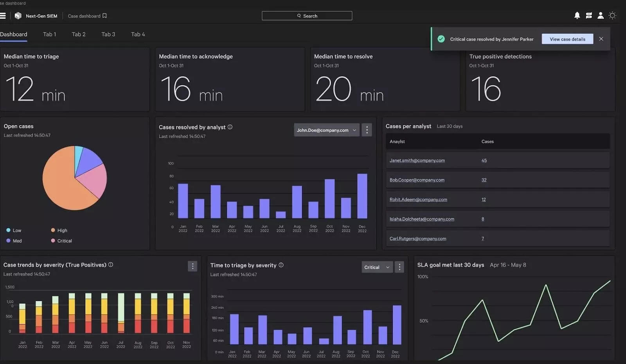
Task: Open the hamburger navigation menu
Action: 3,16
